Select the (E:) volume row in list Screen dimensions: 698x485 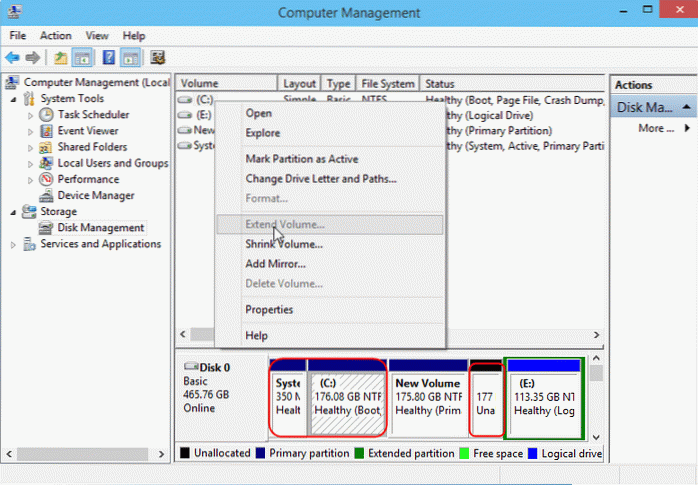pos(196,115)
